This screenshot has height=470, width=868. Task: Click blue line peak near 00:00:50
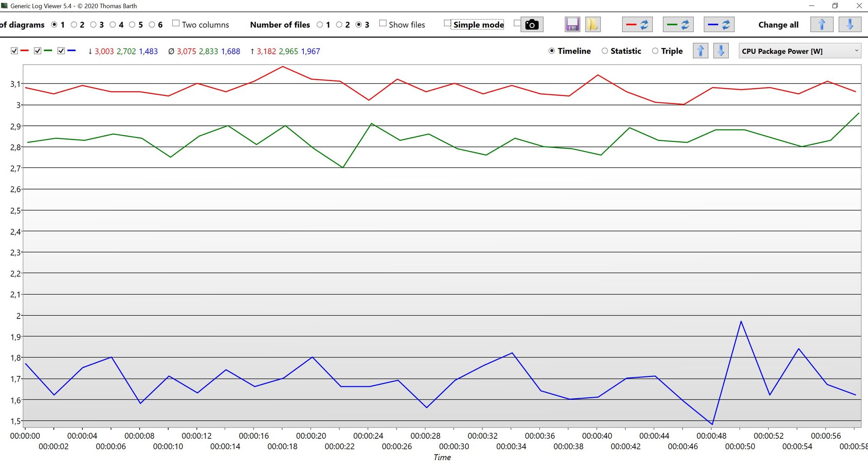(x=741, y=321)
